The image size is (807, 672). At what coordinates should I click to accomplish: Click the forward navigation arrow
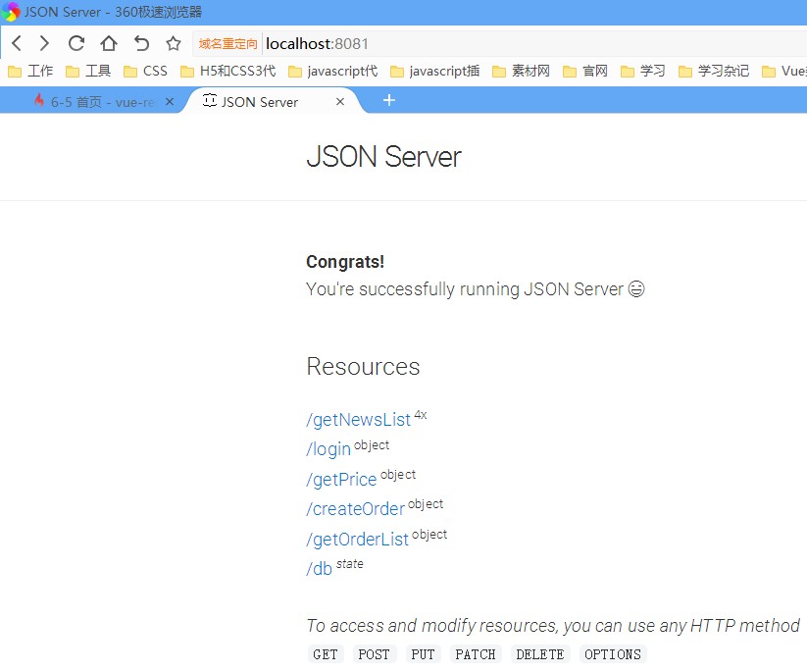tap(44, 43)
